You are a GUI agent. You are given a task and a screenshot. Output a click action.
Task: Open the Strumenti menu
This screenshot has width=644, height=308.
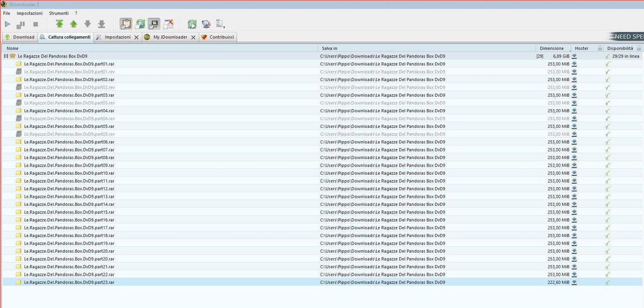(x=59, y=13)
